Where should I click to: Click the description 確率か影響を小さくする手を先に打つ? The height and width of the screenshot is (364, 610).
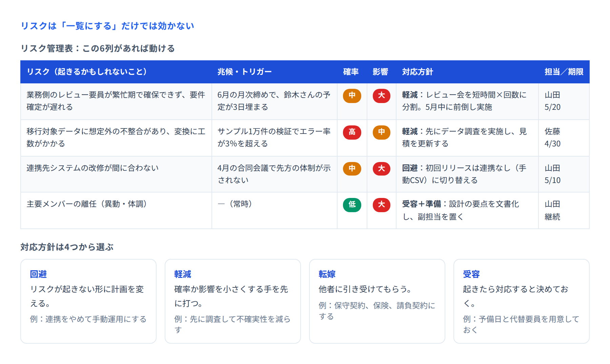231,296
